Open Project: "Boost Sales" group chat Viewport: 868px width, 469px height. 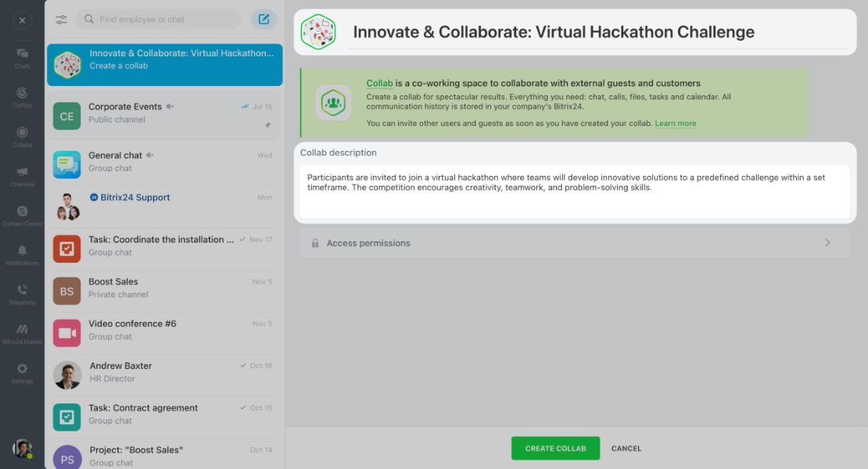coord(164,455)
